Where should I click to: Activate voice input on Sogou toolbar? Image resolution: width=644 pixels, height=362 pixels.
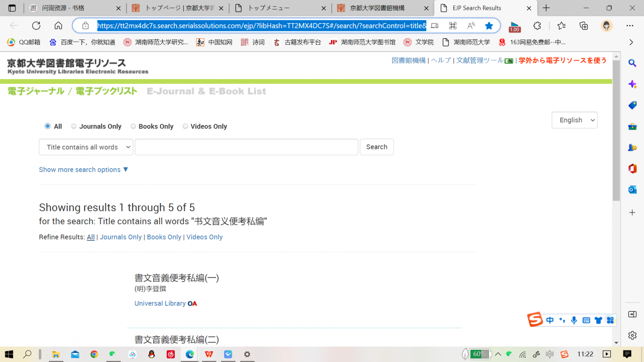(x=574, y=320)
